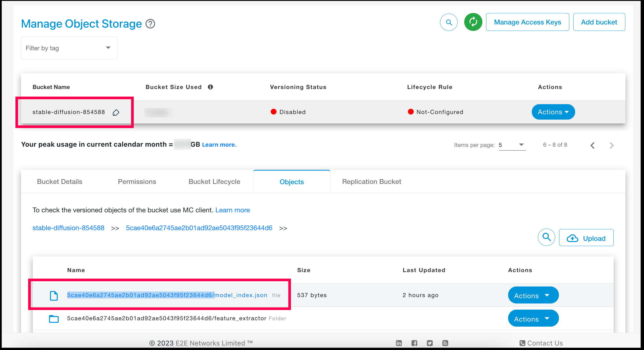Viewport: 644px width, 350px height.
Task: Click stable-diffusion-854588 breadcrumb link
Action: [x=68, y=228]
